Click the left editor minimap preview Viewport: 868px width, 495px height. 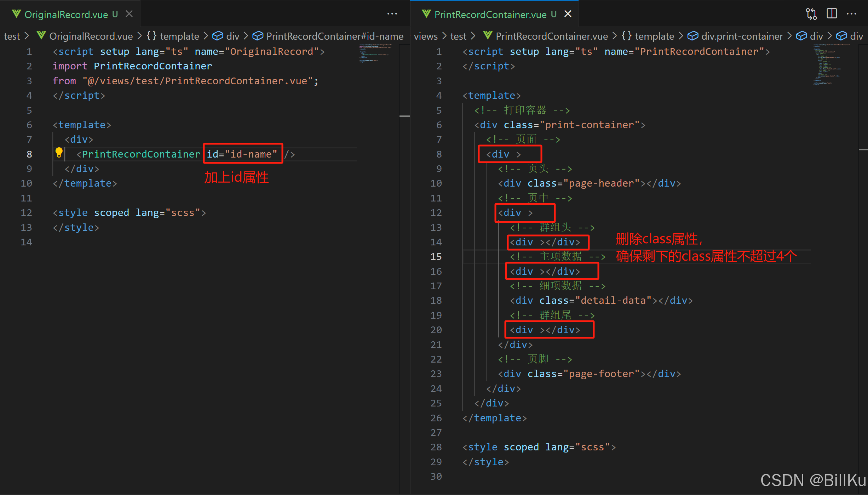(375, 53)
